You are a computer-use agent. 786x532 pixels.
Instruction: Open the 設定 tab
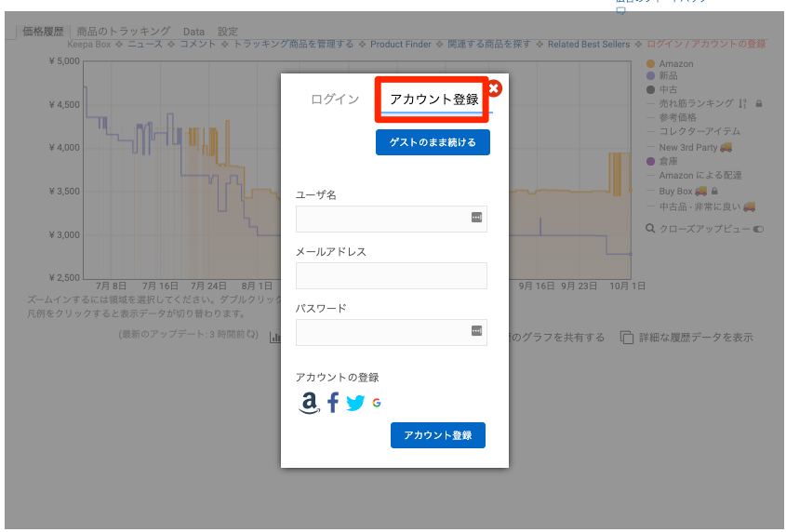[x=228, y=32]
